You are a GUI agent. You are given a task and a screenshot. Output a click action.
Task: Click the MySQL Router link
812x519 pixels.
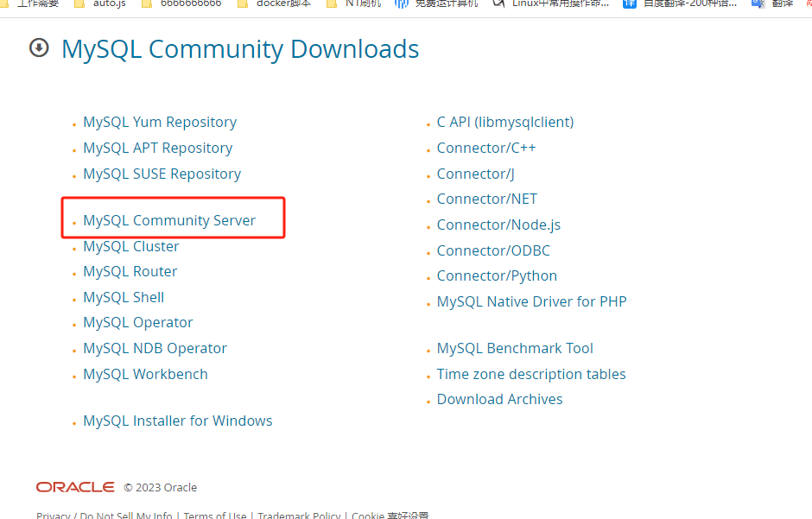[130, 272]
